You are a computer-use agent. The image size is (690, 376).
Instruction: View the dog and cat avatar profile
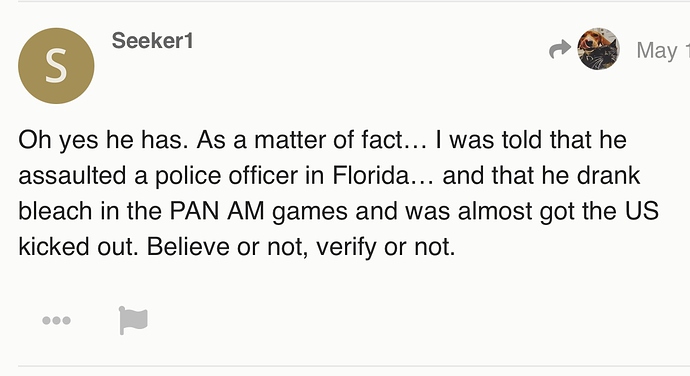click(x=598, y=49)
